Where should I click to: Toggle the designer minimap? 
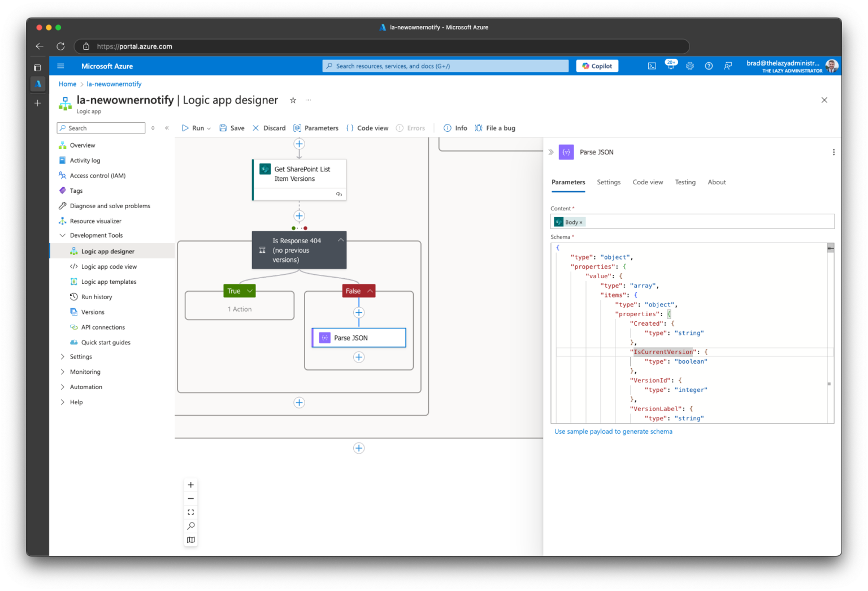[190, 540]
